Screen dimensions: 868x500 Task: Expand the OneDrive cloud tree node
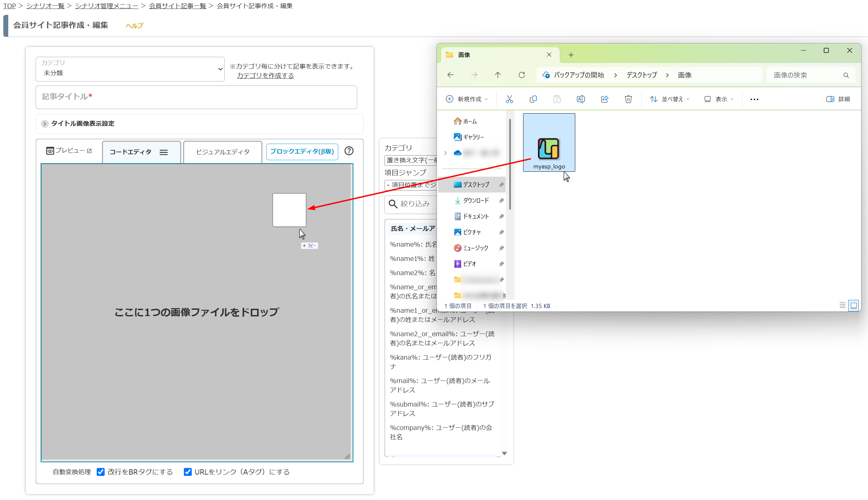[x=445, y=153]
